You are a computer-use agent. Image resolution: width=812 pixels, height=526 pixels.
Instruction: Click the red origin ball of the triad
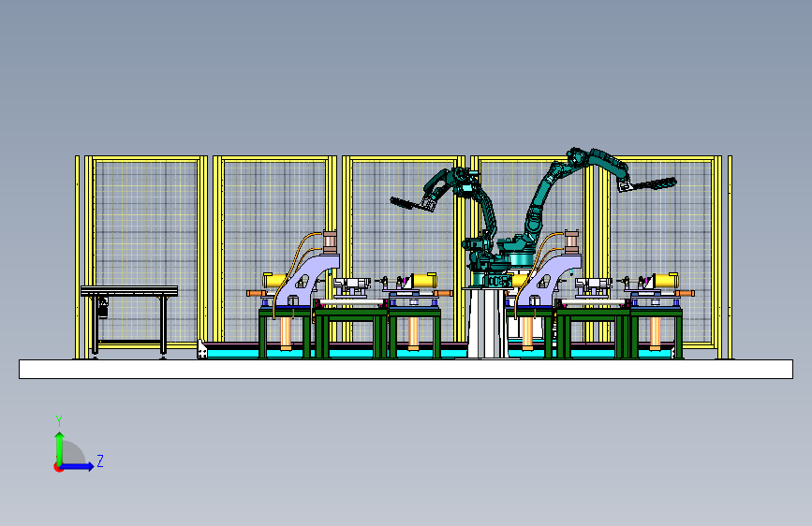click(x=58, y=467)
